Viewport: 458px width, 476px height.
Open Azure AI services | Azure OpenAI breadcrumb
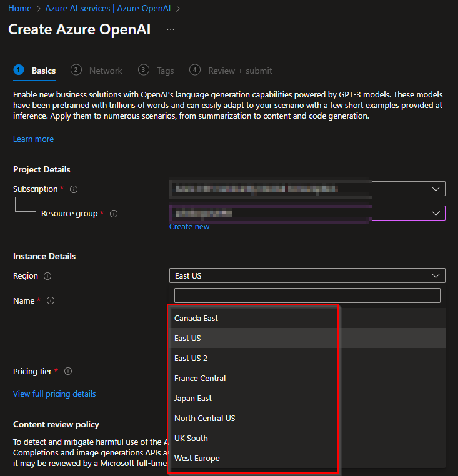tap(108, 8)
